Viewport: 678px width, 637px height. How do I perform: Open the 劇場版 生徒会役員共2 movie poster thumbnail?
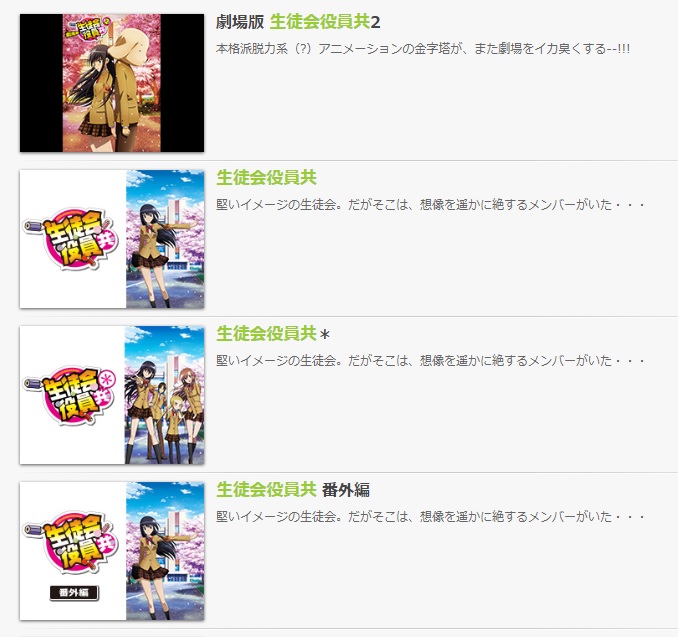pos(112,83)
